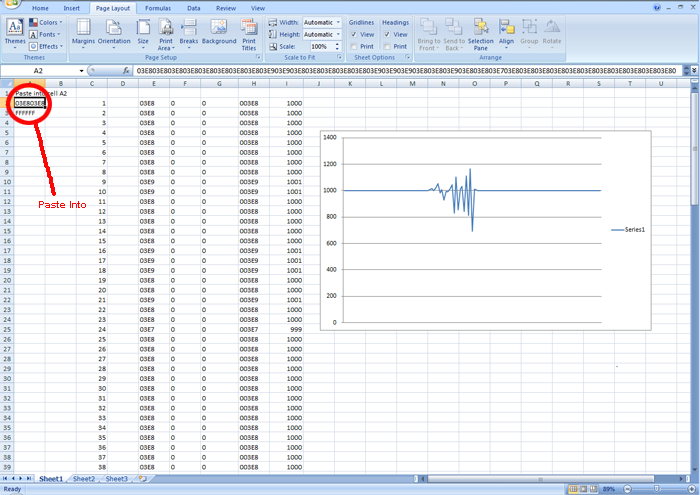The height and width of the screenshot is (495, 700).
Task: Click the Scale percentage stepper arrows
Action: pyautogui.click(x=338, y=46)
